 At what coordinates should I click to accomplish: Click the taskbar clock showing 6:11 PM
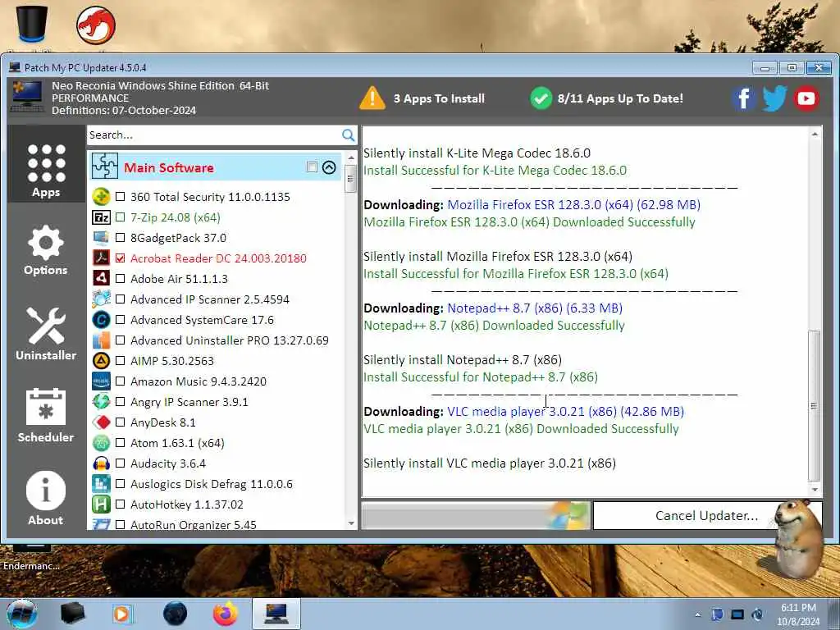[798, 614]
